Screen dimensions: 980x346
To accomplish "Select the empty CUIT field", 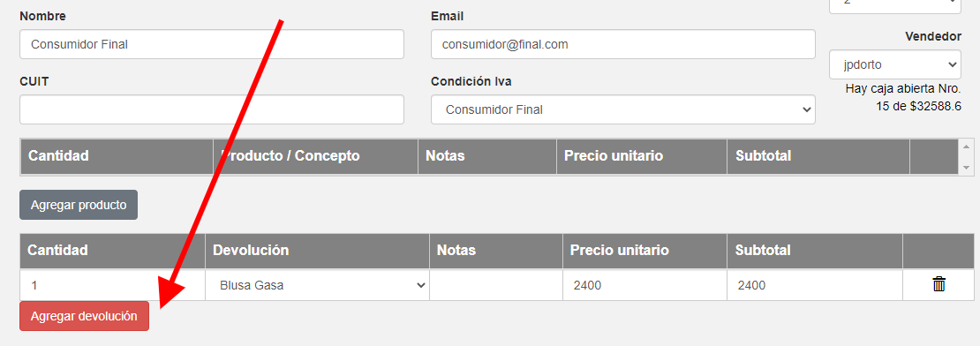I will point(212,110).
